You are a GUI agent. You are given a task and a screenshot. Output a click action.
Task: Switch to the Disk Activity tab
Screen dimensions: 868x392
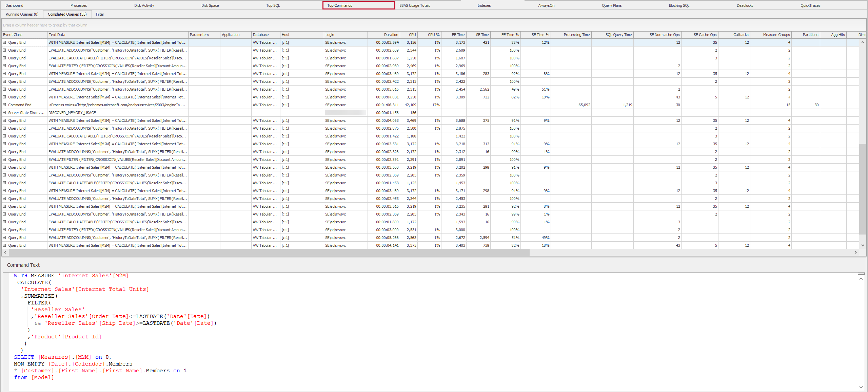[x=144, y=5]
